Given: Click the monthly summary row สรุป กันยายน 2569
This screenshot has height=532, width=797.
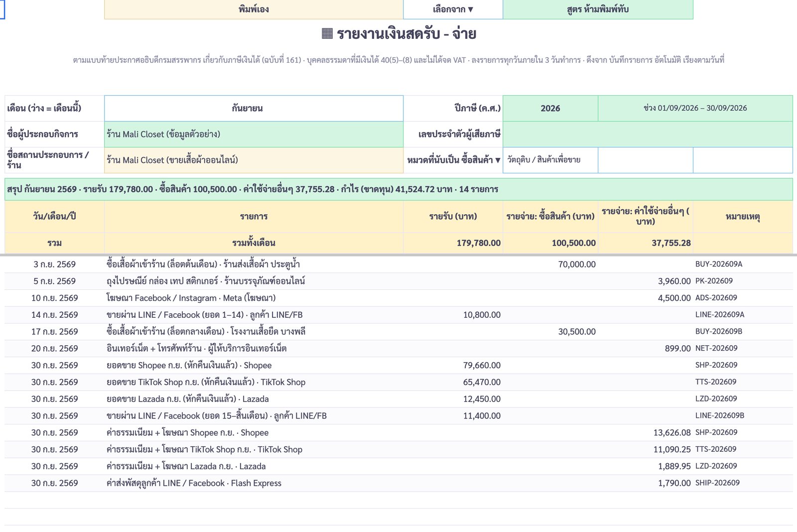Looking at the screenshot, I should click(x=398, y=189).
